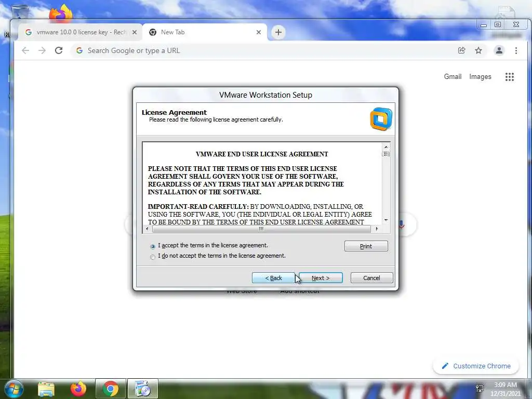Launch Firefox from the taskbar
The width and height of the screenshot is (532, 399).
(x=78, y=389)
